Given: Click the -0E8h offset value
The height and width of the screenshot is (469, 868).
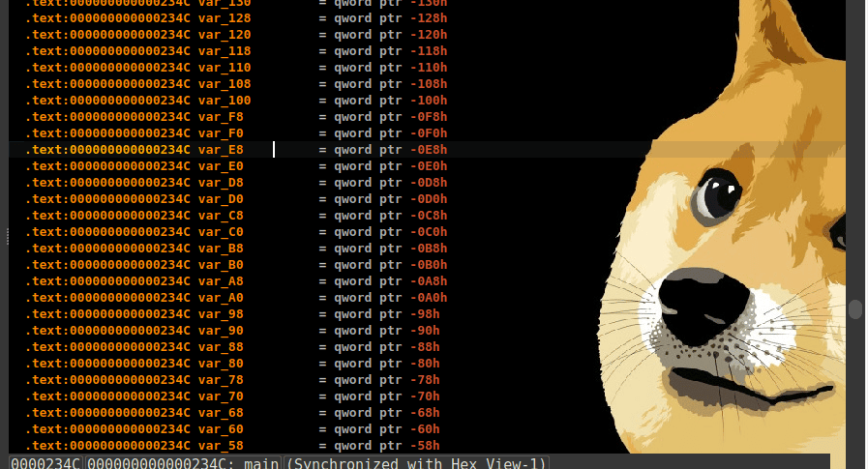Looking at the screenshot, I should 429,150.
